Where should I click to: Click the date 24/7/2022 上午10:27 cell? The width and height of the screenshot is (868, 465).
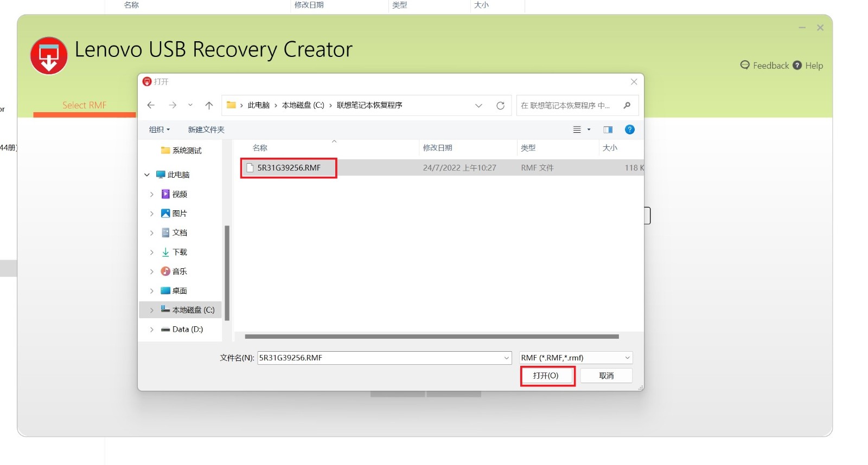[x=459, y=168]
